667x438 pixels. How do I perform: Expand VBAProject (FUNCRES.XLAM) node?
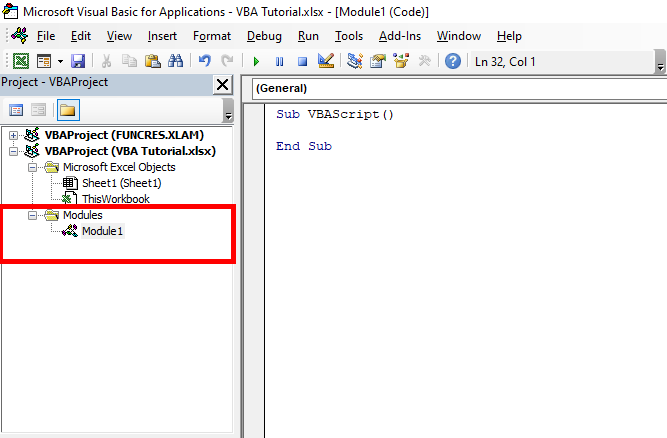tap(13, 136)
